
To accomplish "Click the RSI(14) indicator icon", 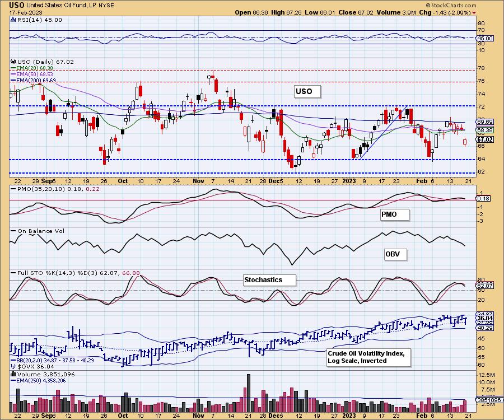I will 13,20.
